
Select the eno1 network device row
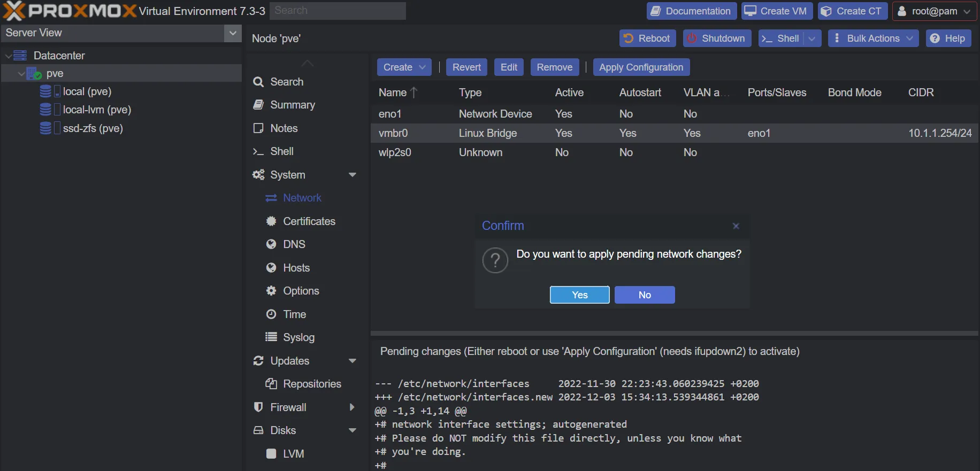(x=674, y=114)
